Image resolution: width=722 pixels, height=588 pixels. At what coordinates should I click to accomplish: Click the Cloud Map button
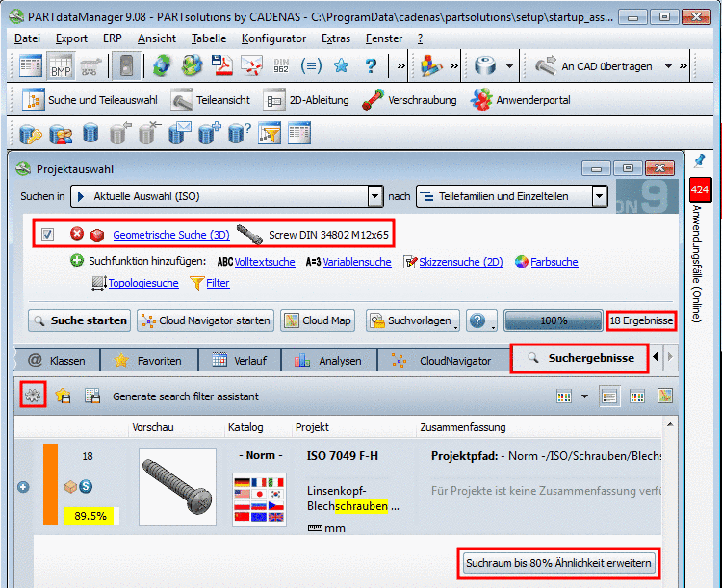click(318, 320)
